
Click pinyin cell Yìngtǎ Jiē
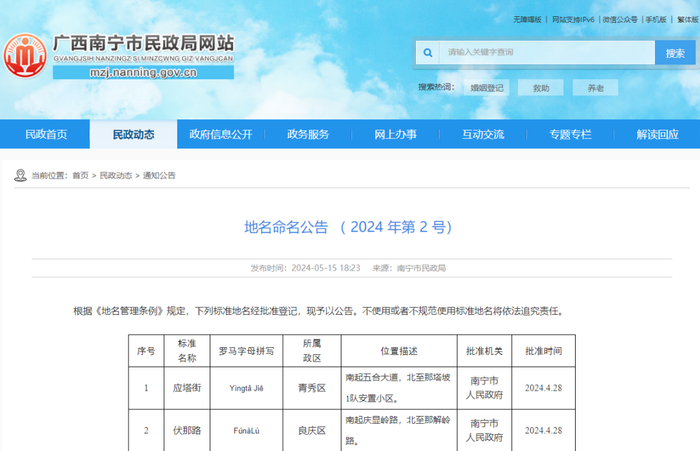(246, 388)
